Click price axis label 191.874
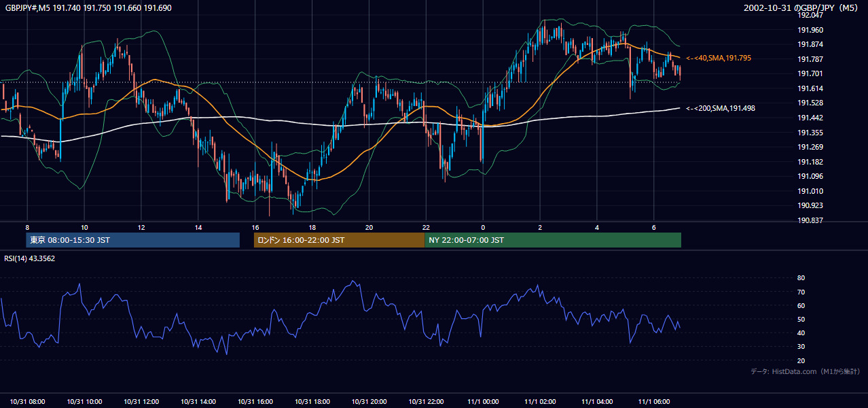 click(x=810, y=45)
